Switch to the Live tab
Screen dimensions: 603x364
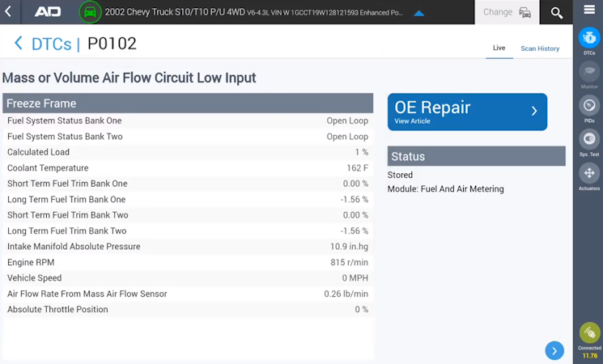[x=499, y=49]
